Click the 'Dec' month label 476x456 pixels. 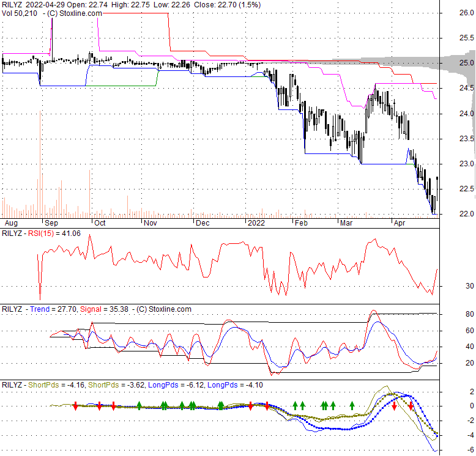203,223
